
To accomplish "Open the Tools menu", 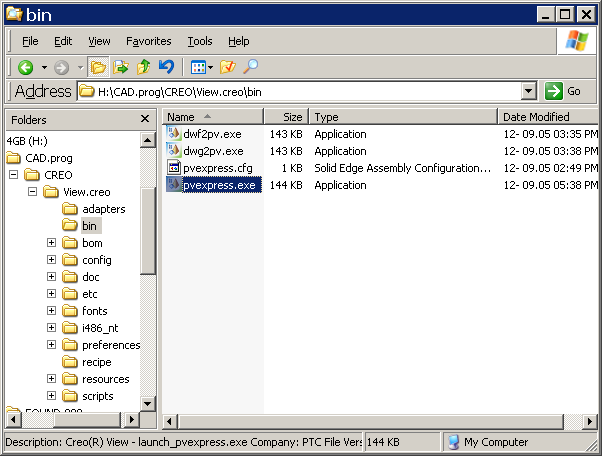I will point(200,41).
